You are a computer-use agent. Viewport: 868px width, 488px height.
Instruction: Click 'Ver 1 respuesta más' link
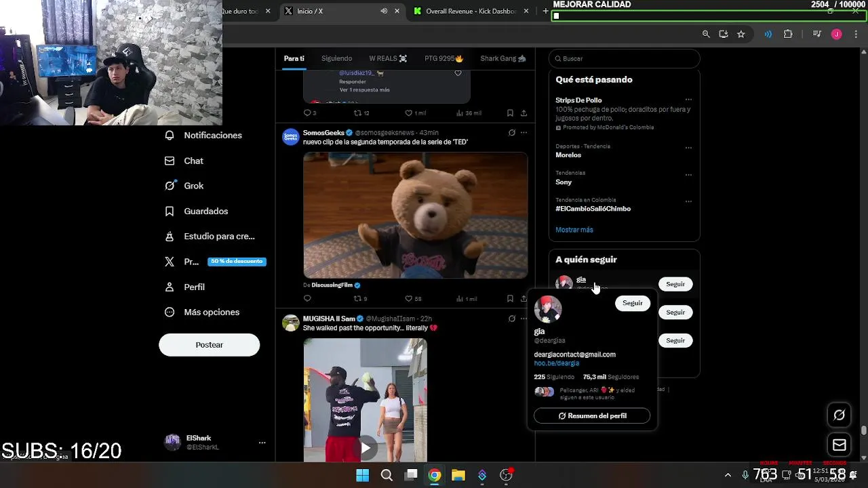[364, 90]
